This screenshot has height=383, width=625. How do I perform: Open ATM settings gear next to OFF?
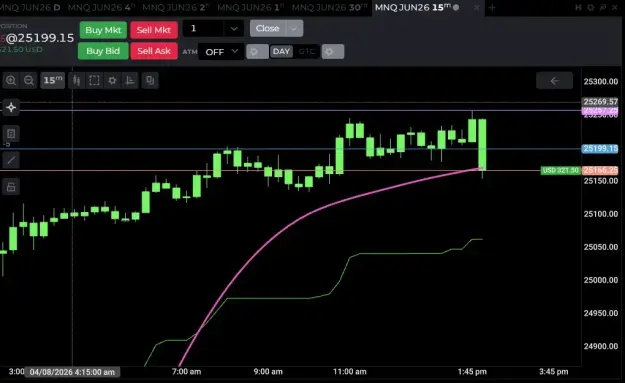[257, 52]
